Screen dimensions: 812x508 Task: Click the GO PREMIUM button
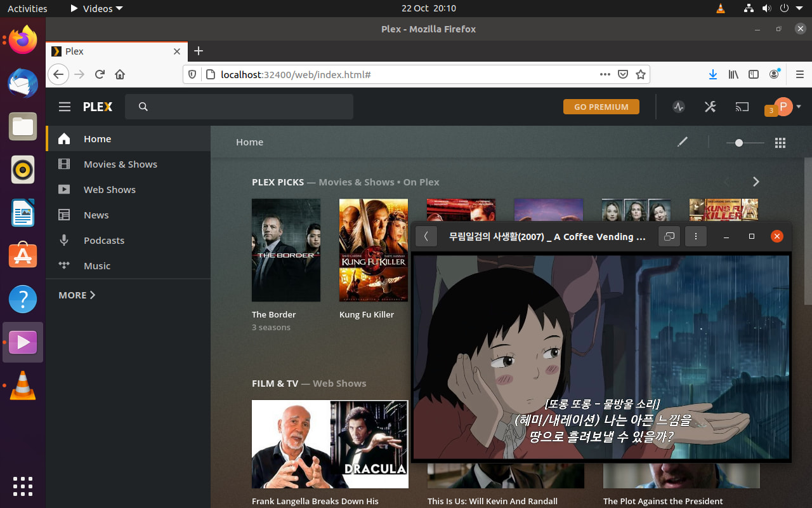(601, 107)
